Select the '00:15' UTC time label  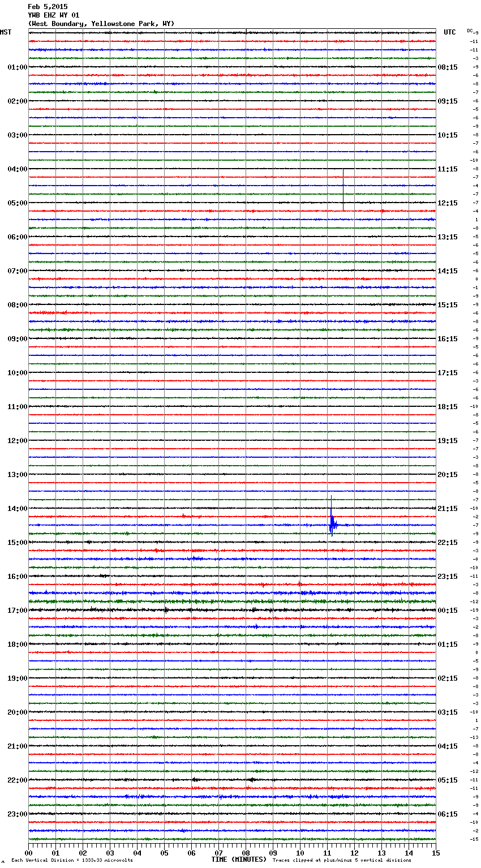[x=448, y=611]
